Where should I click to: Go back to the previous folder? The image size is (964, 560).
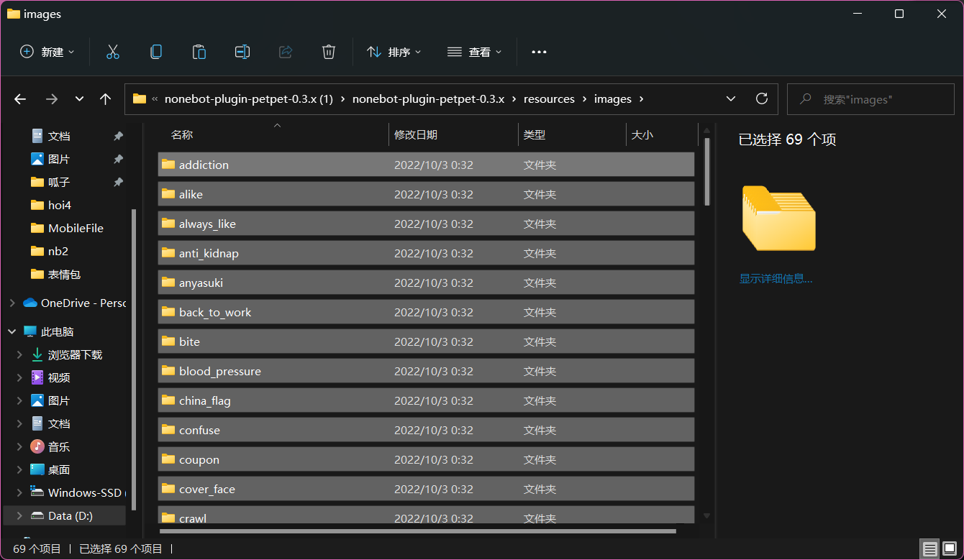coord(19,98)
